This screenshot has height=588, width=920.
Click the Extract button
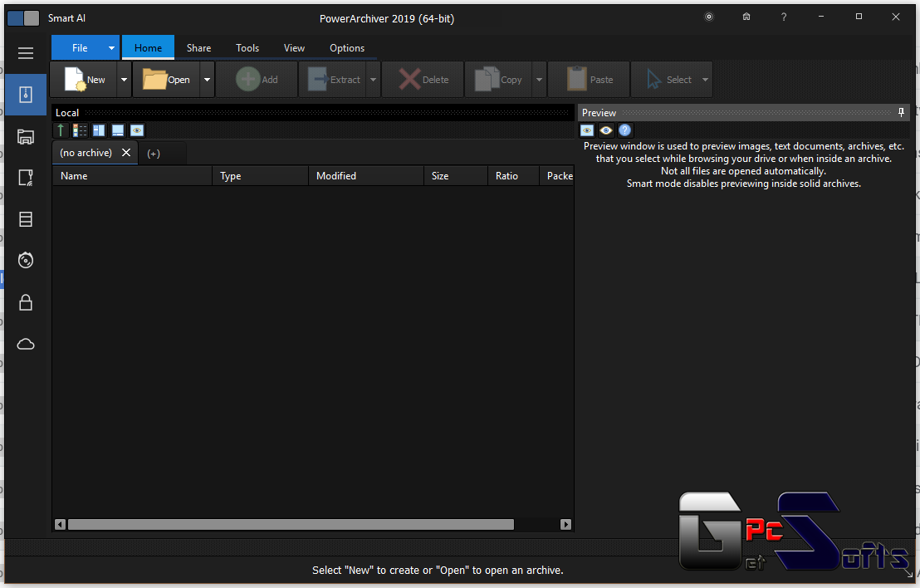point(333,79)
